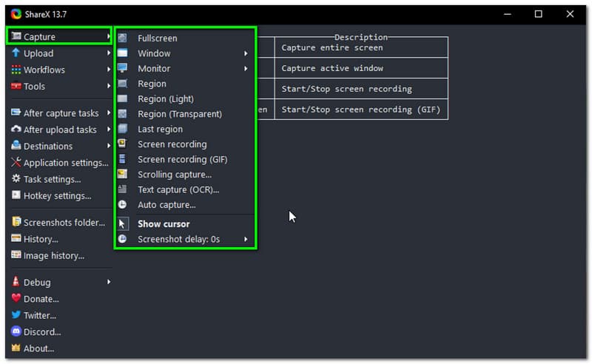Click the ShareX logo icon in title bar

[16, 14]
